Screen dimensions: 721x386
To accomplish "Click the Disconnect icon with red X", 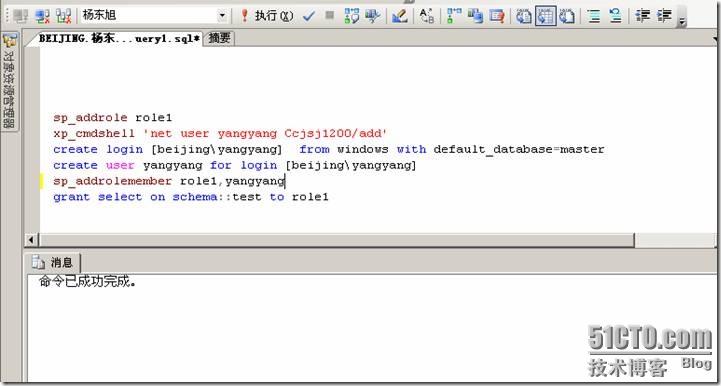I will click(42, 16).
